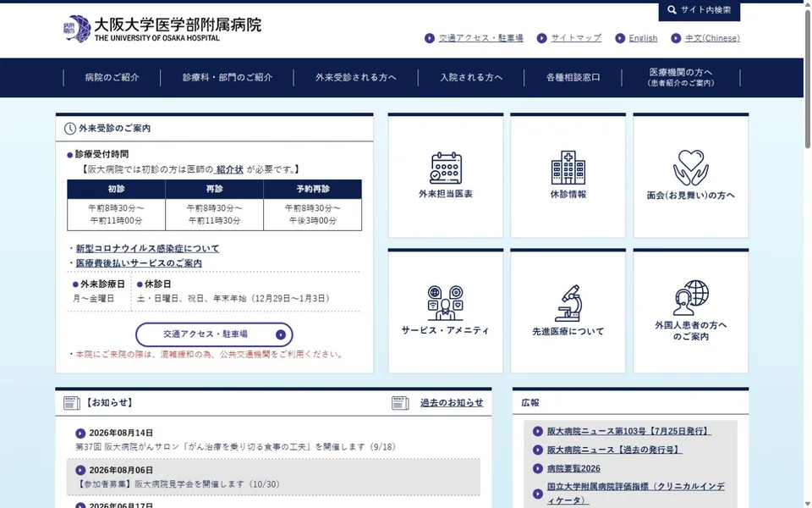Image resolution: width=812 pixels, height=508 pixels.
Task: Click the arrow icon before English
Action: pos(620,38)
